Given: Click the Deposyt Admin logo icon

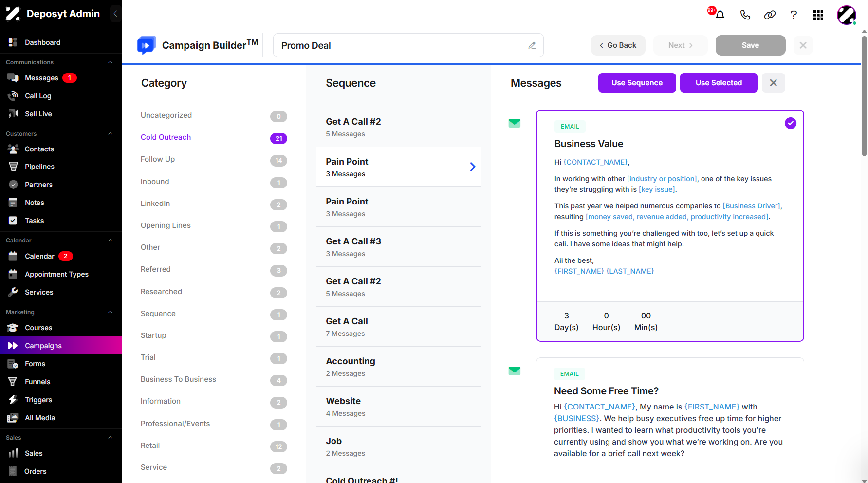Looking at the screenshot, I should [x=13, y=14].
